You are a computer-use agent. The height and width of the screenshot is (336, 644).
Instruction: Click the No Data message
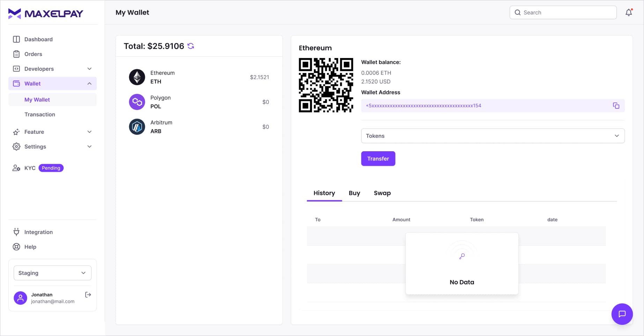(462, 282)
